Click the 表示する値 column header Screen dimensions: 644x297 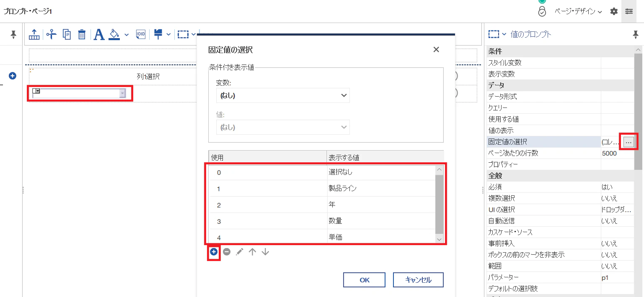pos(385,157)
